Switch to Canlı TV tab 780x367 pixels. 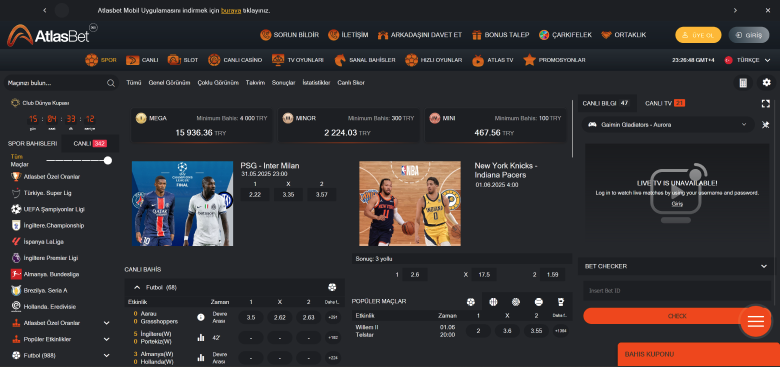[665, 103]
